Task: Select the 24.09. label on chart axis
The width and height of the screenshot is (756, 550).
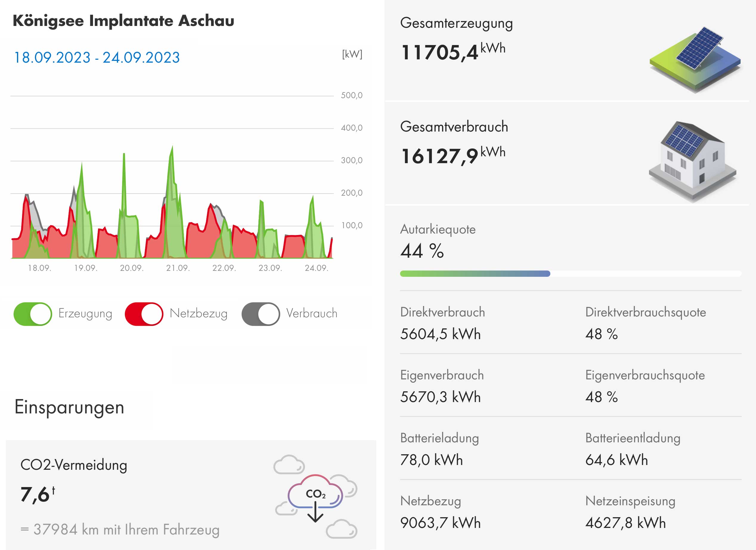Action: pyautogui.click(x=316, y=268)
